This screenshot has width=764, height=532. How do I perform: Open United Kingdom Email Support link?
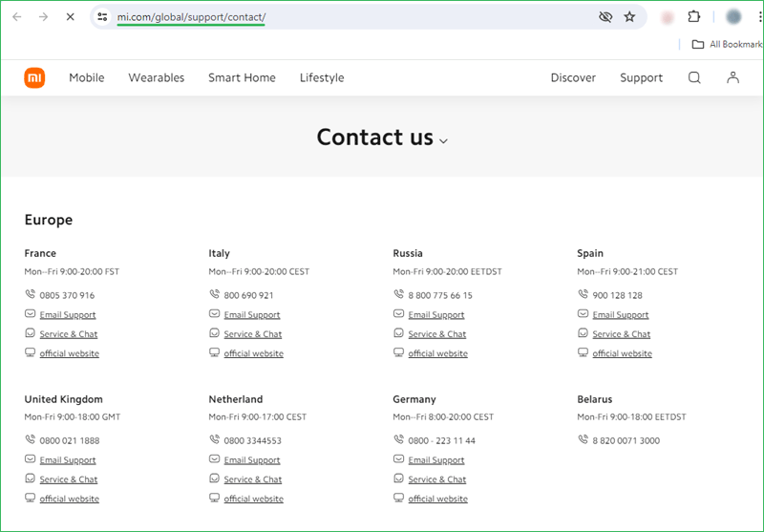pos(68,460)
